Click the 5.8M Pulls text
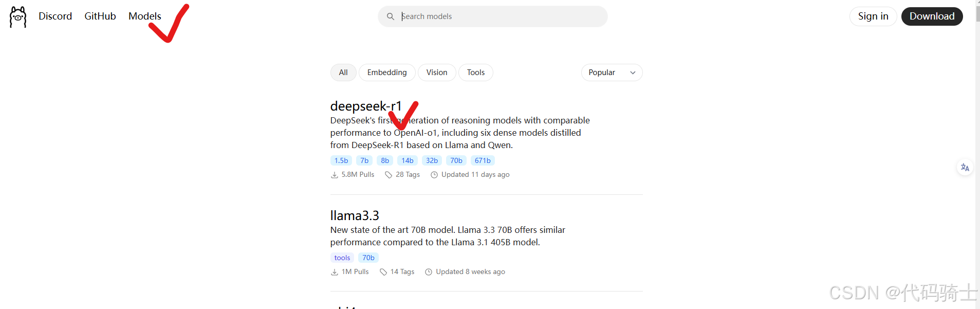 358,175
